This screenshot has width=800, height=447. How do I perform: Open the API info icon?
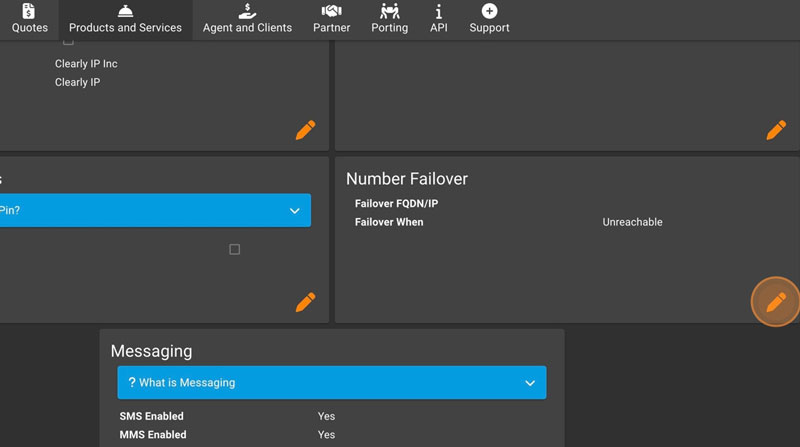click(438, 11)
